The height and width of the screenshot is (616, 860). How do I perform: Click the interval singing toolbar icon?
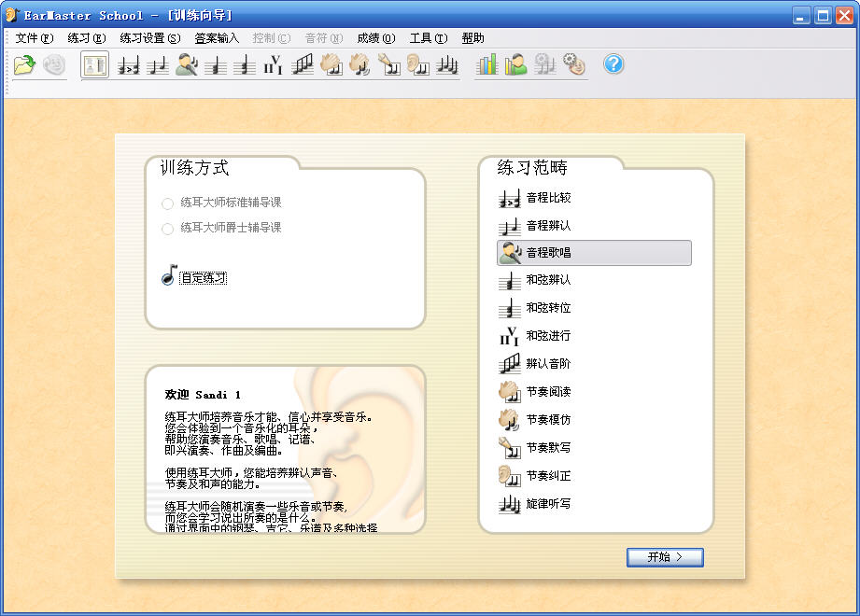[x=187, y=64]
